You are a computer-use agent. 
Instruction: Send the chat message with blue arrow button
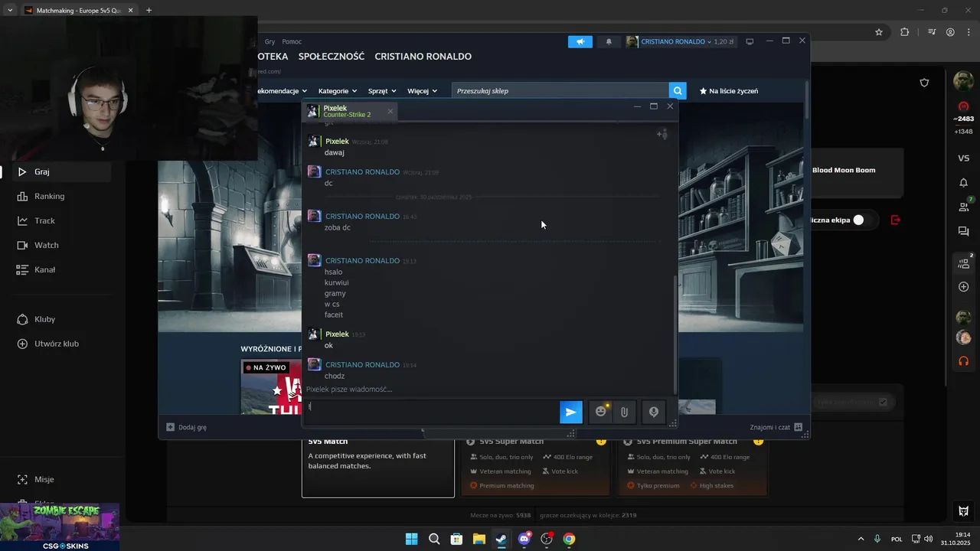tap(570, 412)
